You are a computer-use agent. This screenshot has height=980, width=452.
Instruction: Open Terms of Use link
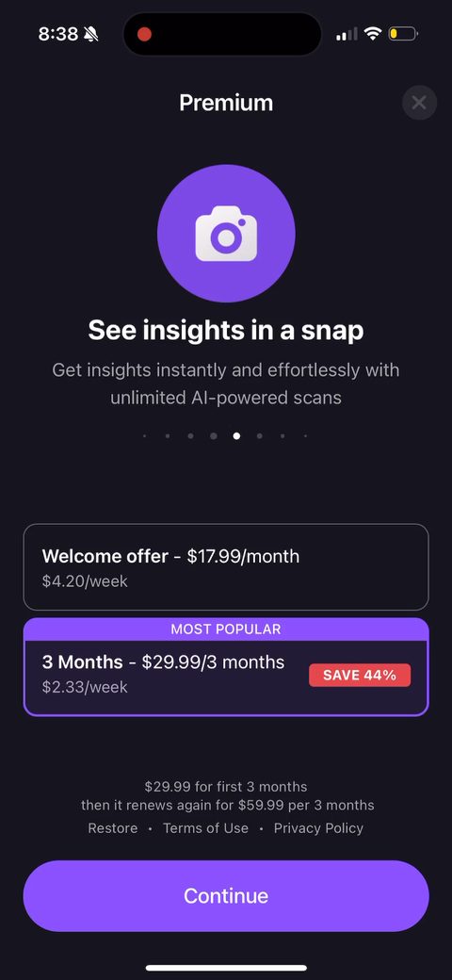pos(205,828)
